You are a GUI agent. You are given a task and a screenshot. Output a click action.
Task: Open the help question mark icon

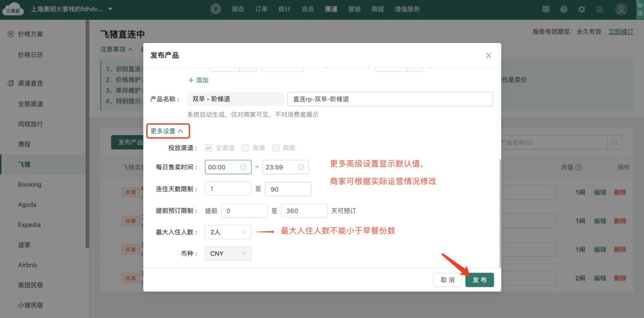pyautogui.click(x=564, y=9)
